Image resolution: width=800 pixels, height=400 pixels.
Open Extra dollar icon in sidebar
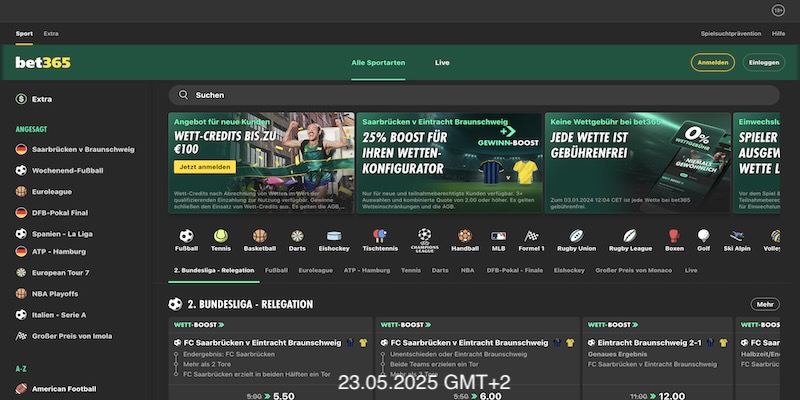[x=21, y=99]
